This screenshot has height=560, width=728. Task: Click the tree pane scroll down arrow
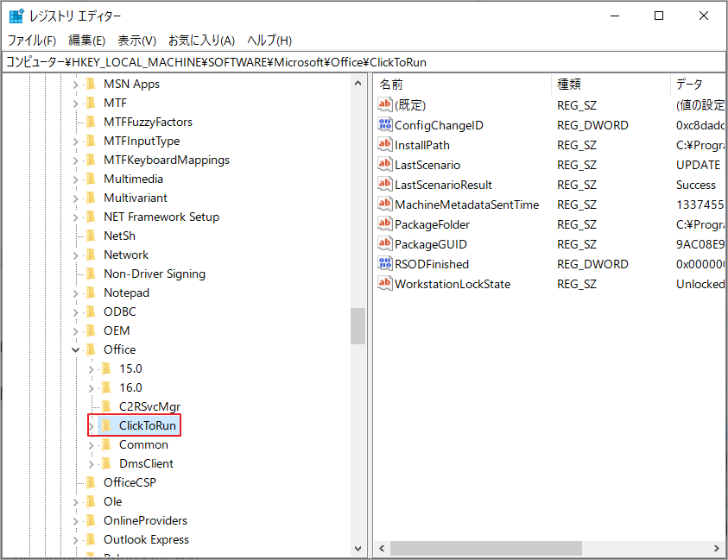pyautogui.click(x=358, y=549)
